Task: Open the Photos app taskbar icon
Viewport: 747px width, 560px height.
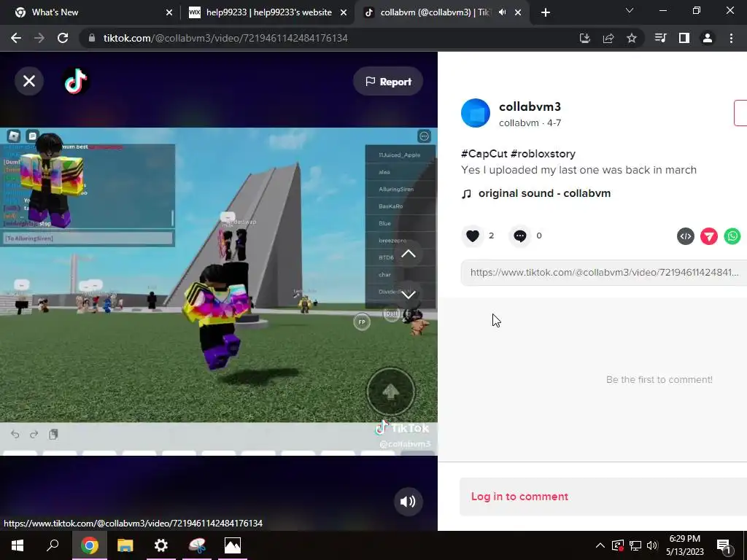Action: point(233,545)
